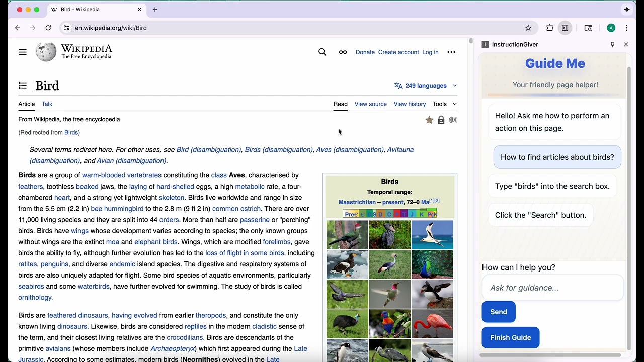This screenshot has height=362, width=644.
Task: Follow the feathered dinosaurs link
Action: [x=77, y=315]
